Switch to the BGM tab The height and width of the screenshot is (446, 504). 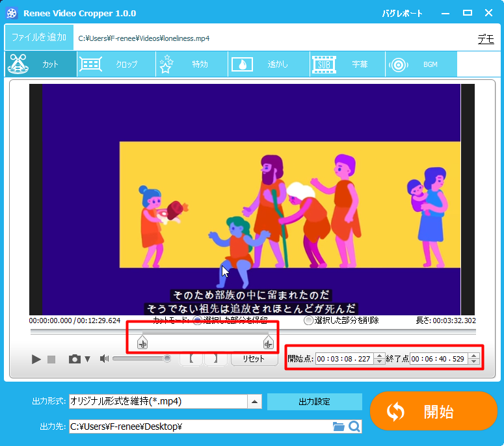coord(421,64)
